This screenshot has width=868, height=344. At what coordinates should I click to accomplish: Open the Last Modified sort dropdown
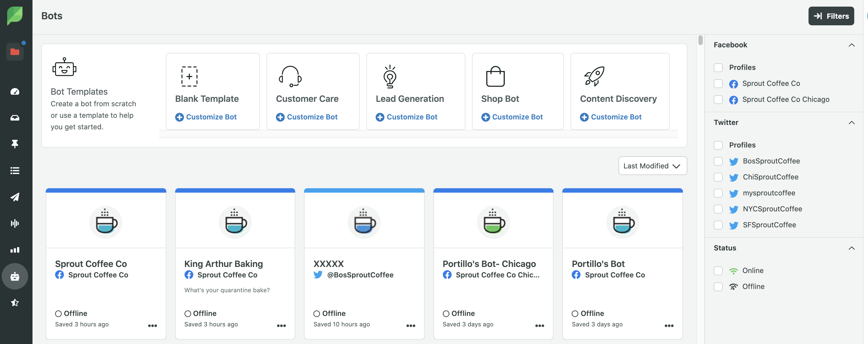[653, 165]
